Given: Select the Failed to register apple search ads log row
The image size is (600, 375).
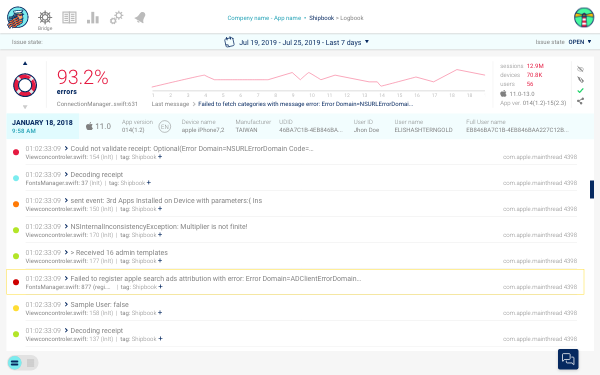Looking at the screenshot, I should pyautogui.click(x=295, y=282).
